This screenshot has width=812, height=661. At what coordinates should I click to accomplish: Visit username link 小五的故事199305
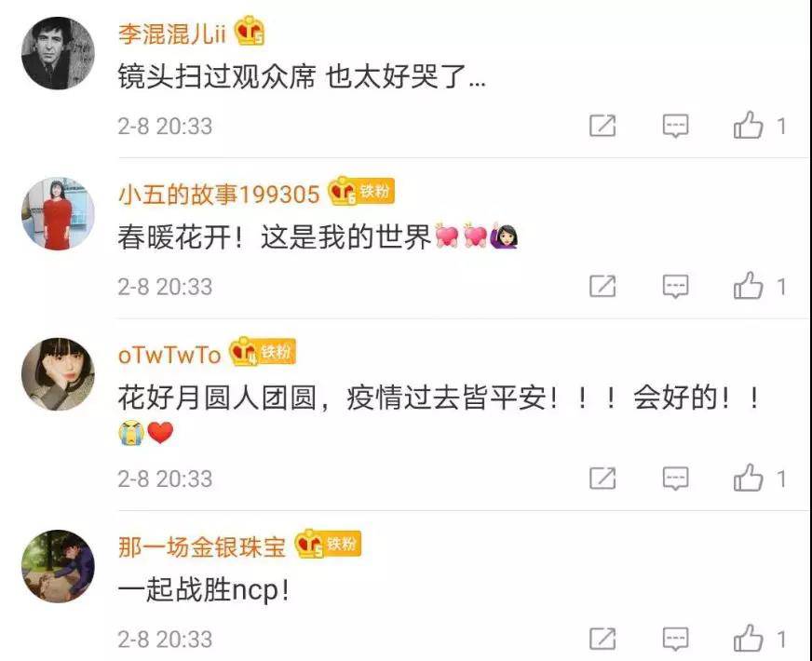pos(219,195)
